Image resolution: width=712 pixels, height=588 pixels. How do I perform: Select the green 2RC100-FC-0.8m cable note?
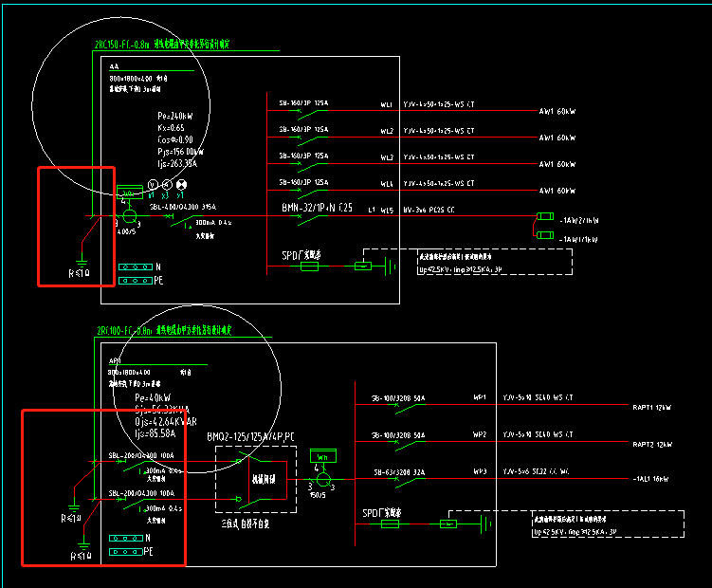click(164, 330)
